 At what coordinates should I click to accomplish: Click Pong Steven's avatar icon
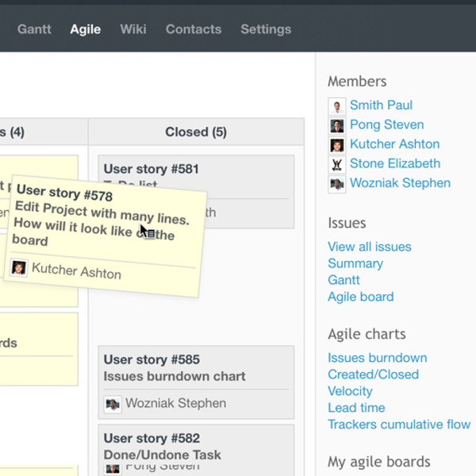tap(337, 125)
